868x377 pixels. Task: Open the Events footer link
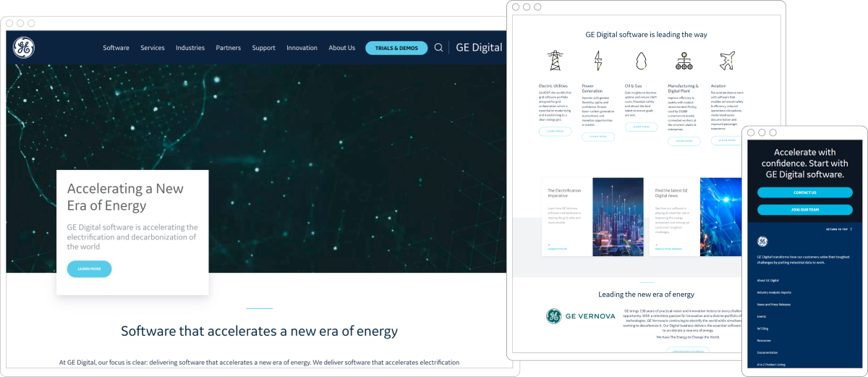[x=762, y=316]
